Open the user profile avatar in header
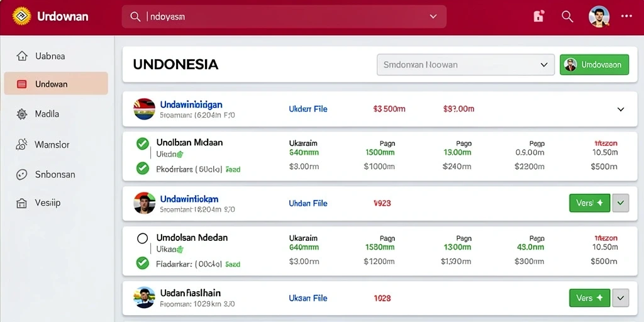The image size is (644, 322). click(599, 16)
